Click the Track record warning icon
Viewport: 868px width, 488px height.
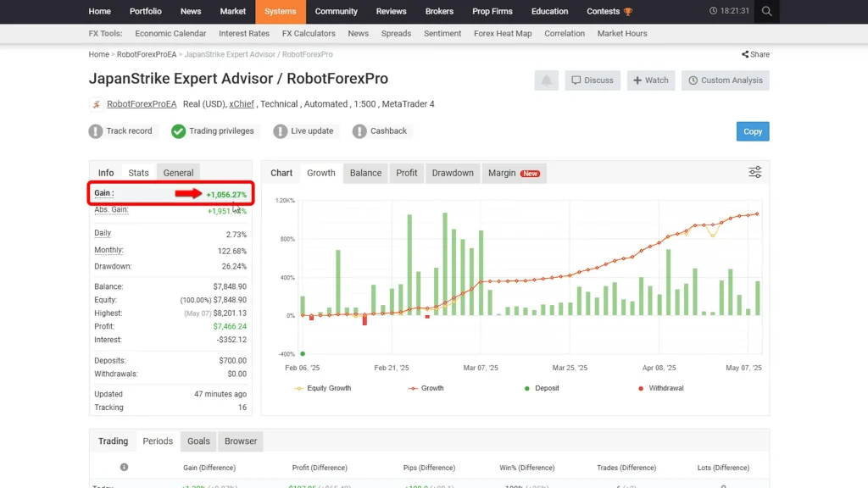[96, 131]
